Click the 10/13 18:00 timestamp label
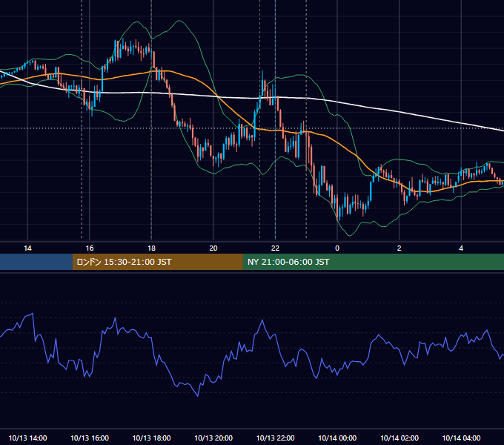 pyautogui.click(x=151, y=438)
